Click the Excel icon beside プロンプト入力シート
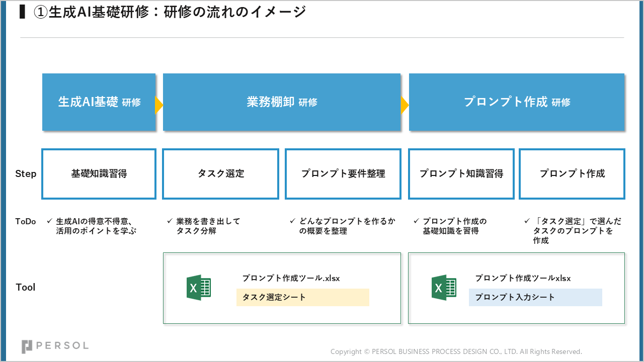 [444, 288]
